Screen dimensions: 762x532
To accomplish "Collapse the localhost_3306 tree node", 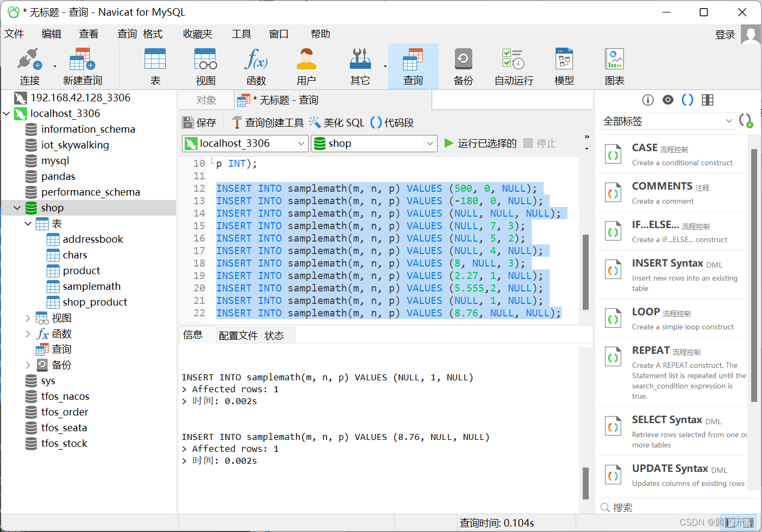I will (6, 114).
